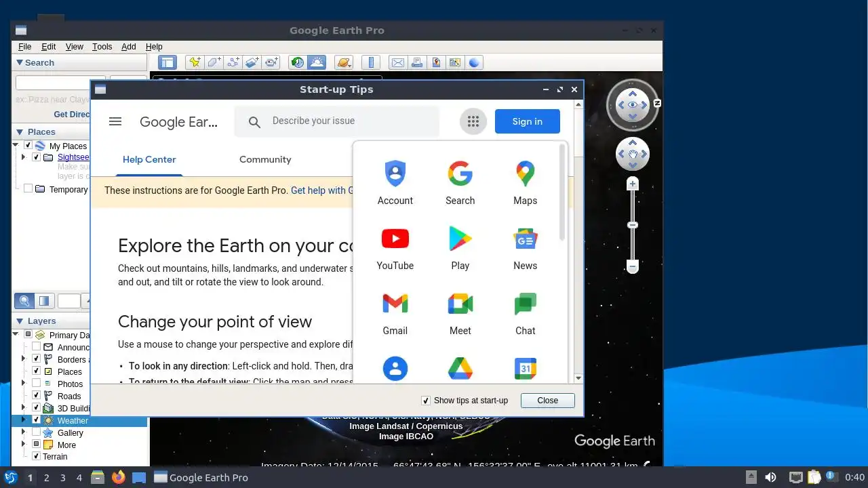The image size is (868, 488).
Task: Switch to the Community tab
Action: [265, 159]
